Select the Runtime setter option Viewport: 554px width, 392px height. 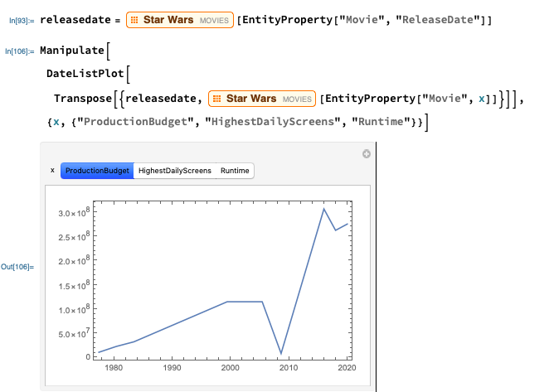coord(235,171)
